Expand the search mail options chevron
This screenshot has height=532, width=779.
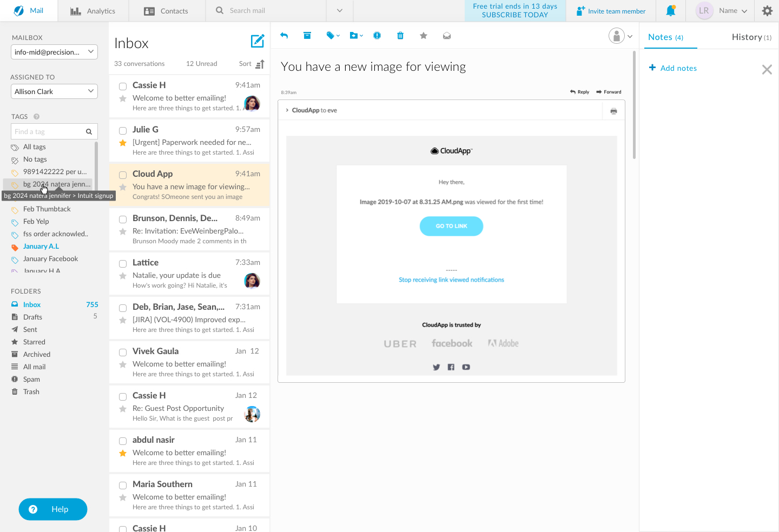(x=340, y=11)
